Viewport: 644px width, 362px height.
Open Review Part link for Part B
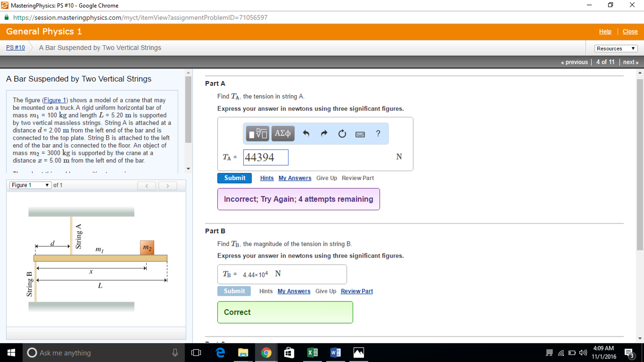pos(357,291)
